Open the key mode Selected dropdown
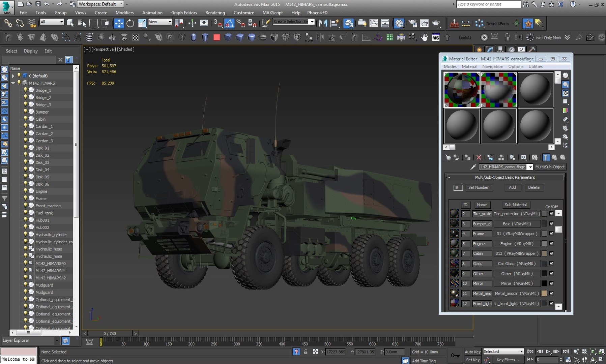Viewport: 606px width, 364px height. [503, 352]
